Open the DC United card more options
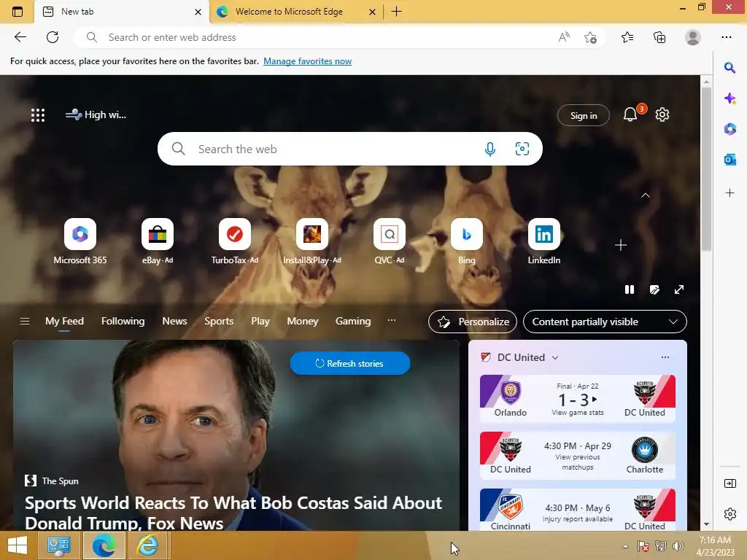This screenshot has height=560, width=747. coord(665,357)
